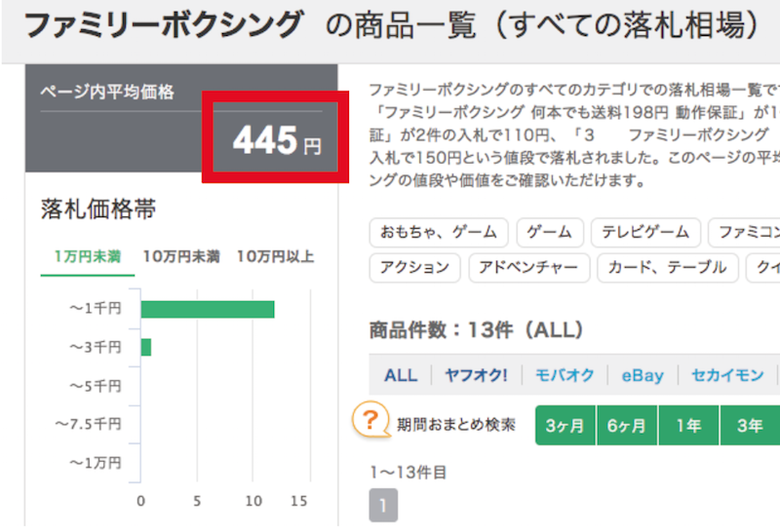Choose the 6ヶ月 period button

(x=627, y=426)
